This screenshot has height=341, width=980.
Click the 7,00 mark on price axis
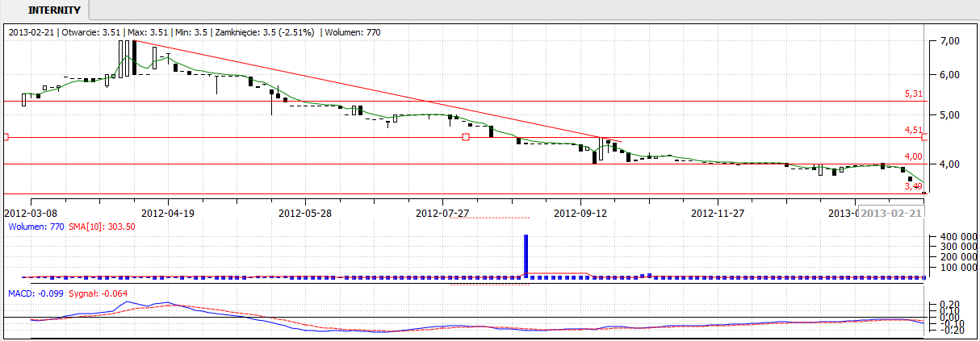(x=949, y=41)
